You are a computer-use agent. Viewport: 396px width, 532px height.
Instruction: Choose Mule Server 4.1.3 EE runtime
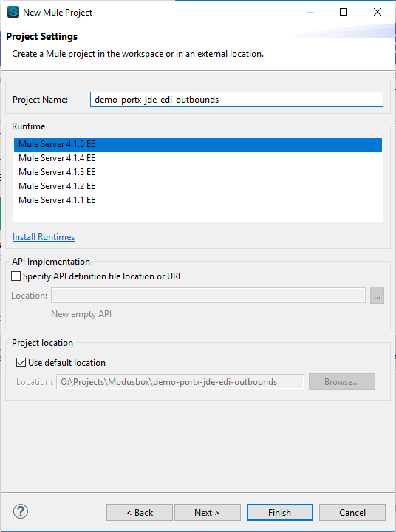[198, 172]
